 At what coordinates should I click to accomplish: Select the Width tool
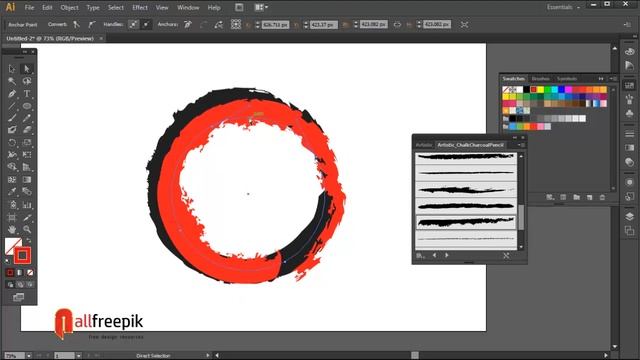(x=12, y=155)
